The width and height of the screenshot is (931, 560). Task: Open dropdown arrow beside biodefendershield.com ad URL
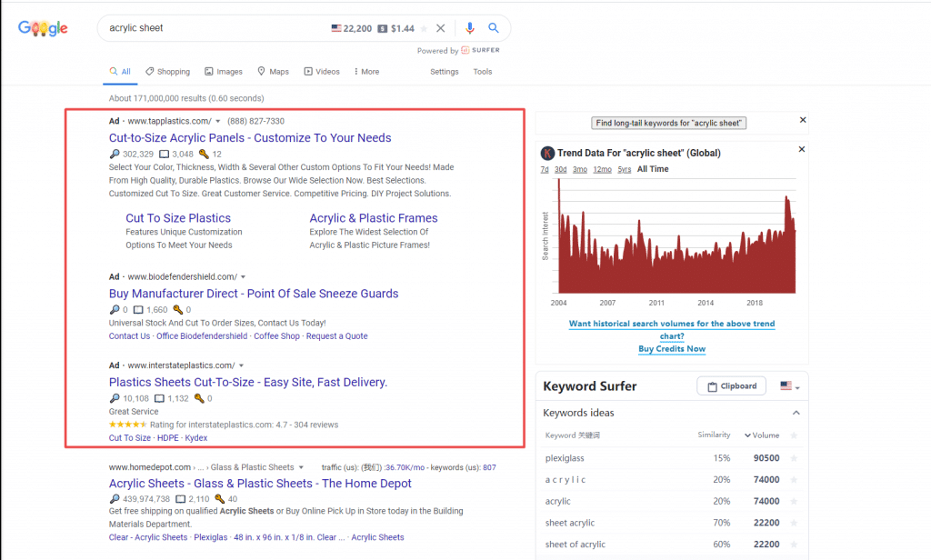point(243,276)
